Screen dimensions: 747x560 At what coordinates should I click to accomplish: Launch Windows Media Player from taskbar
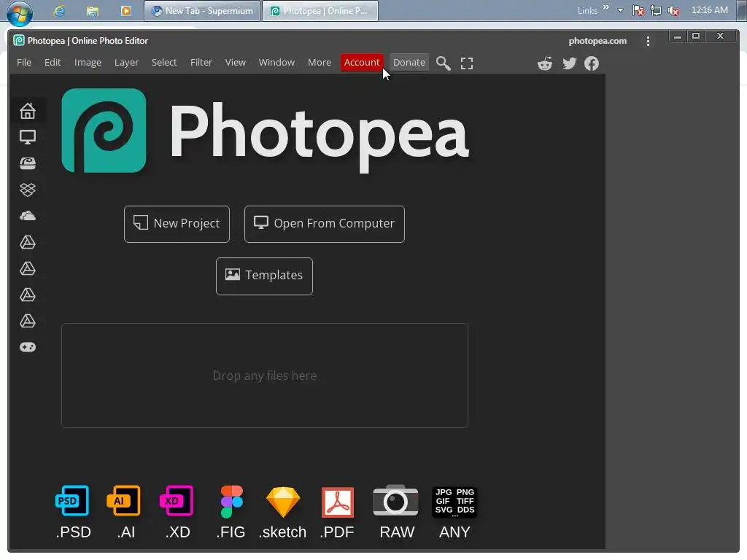(125, 11)
